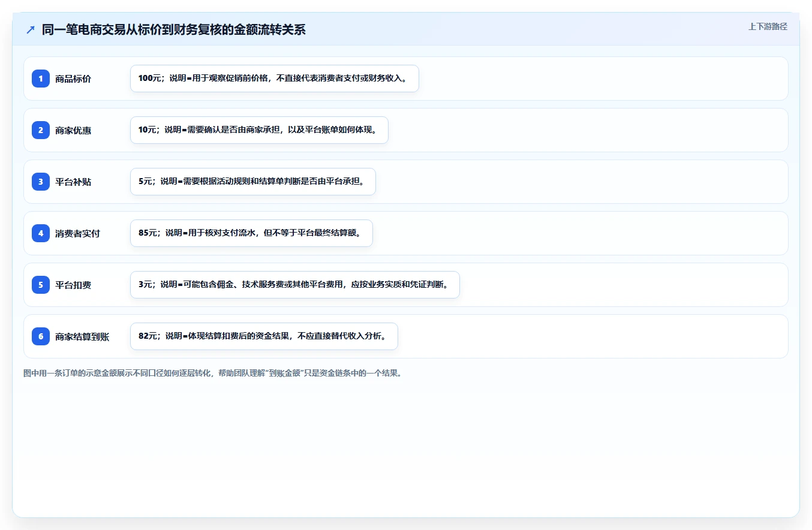The height and width of the screenshot is (530, 812).
Task: Click the 85元 consumer payment description box
Action: [x=251, y=233]
